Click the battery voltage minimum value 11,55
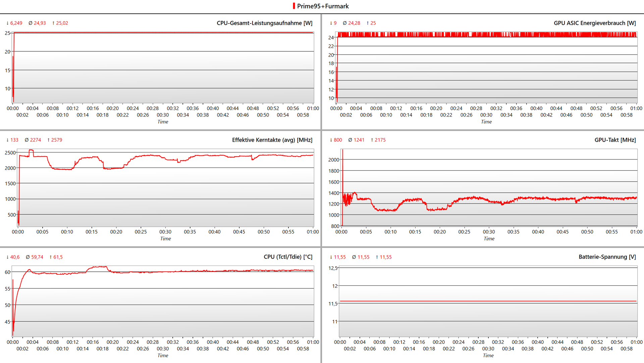 pyautogui.click(x=339, y=257)
